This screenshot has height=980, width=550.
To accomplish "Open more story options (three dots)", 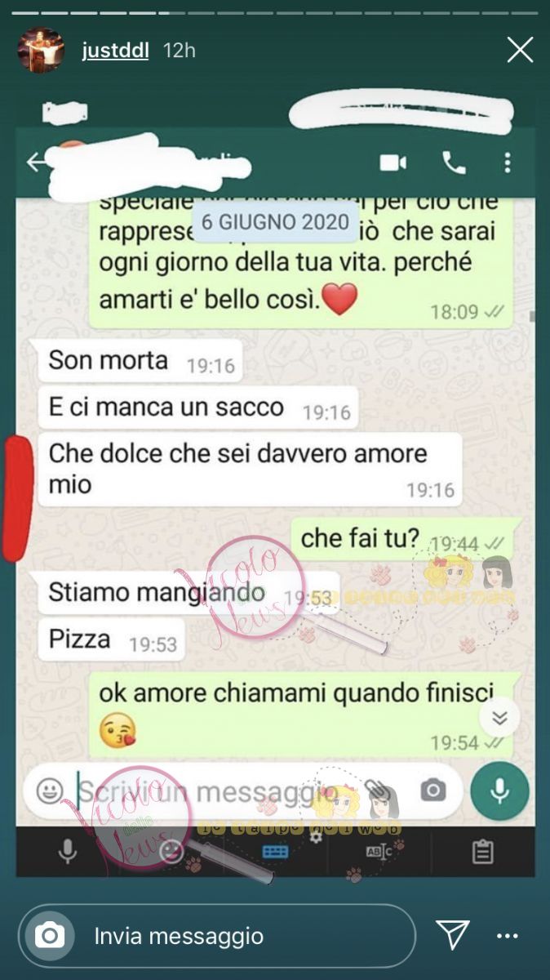I will tap(508, 936).
